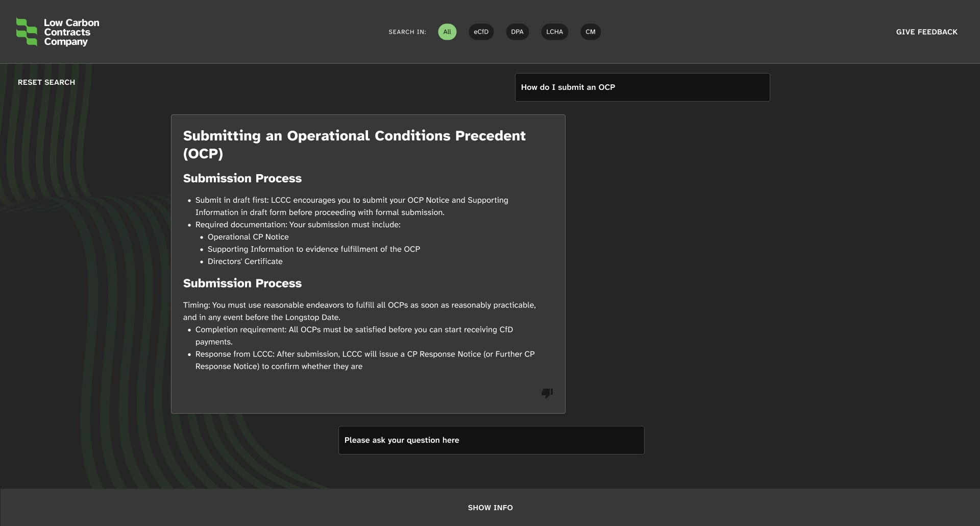Click the green Low Carbon Contracts logo mark

click(x=27, y=32)
